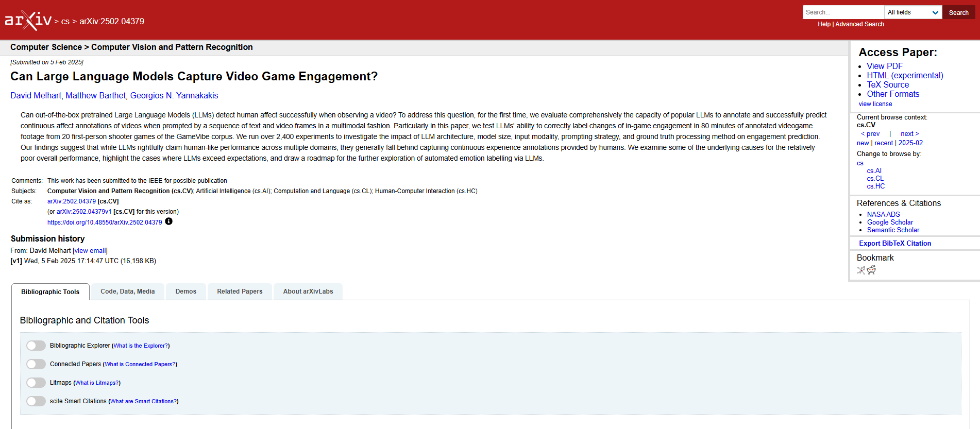Click the search input field
Image resolution: width=980 pixels, height=429 pixels.
(843, 12)
